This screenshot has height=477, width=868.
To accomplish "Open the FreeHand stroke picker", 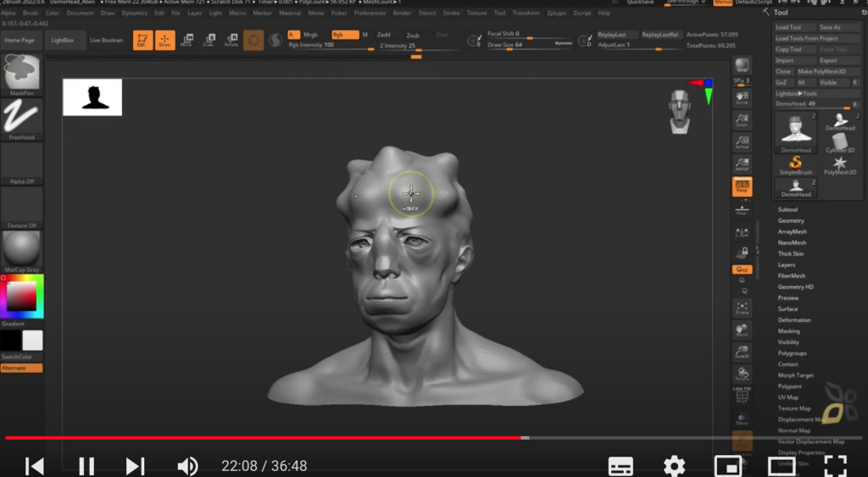I will 21,119.
